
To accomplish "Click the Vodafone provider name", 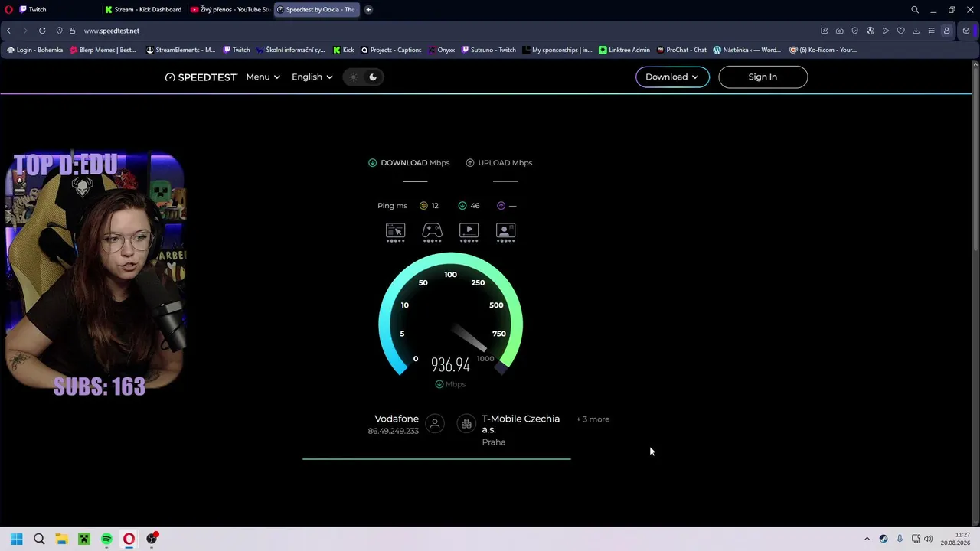I will (397, 419).
